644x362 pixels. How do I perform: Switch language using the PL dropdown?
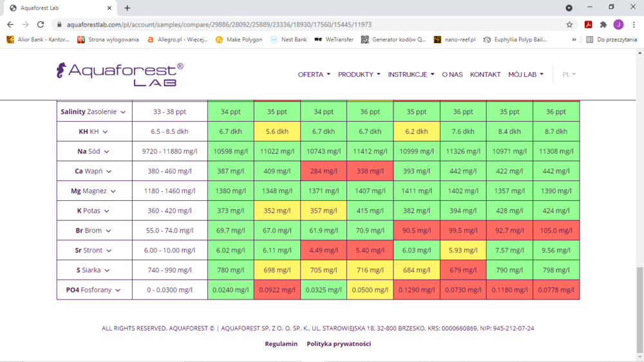point(569,74)
